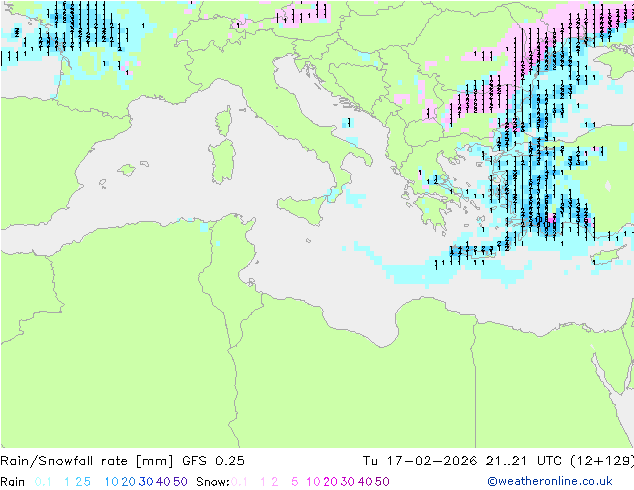This screenshot has width=634, height=490.
Task: Select the rain legend value 40
Action: click(x=163, y=482)
